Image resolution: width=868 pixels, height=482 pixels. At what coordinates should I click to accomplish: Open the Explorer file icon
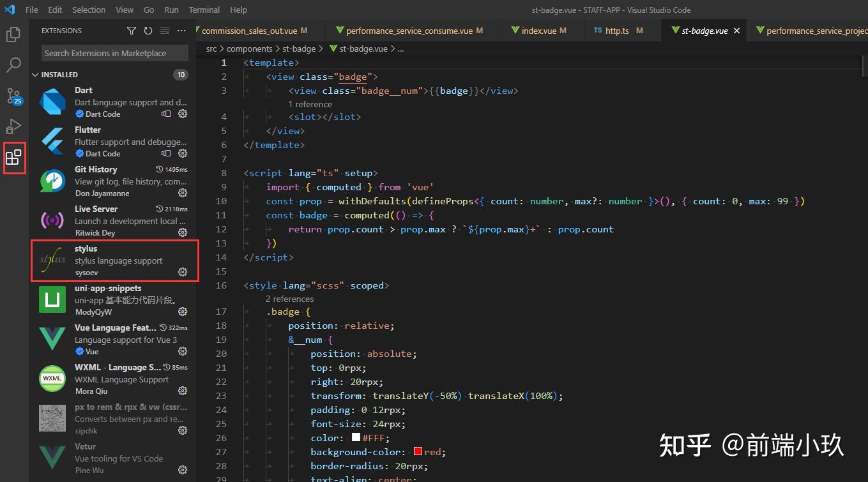[14, 35]
